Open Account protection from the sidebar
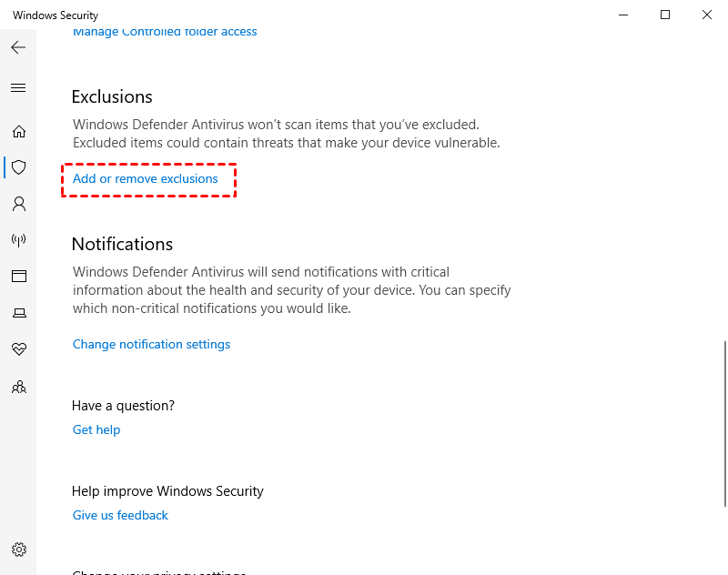The width and height of the screenshot is (728, 575). coord(18,204)
